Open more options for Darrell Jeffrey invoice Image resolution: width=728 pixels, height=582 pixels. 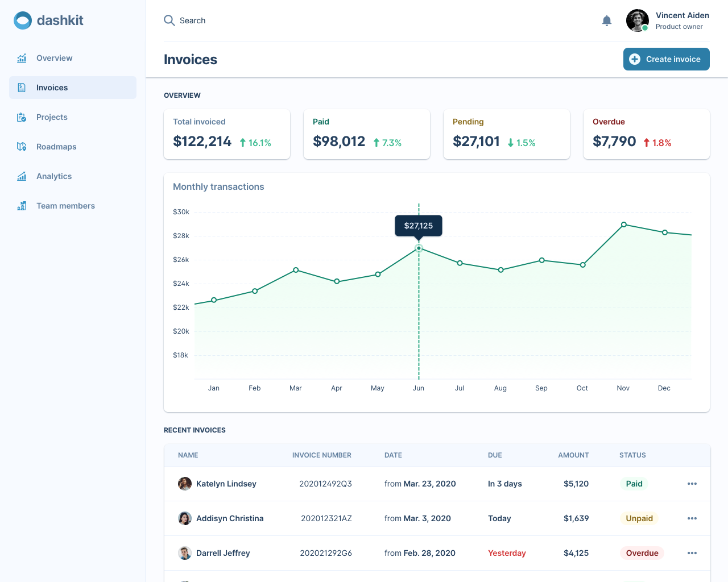click(692, 553)
